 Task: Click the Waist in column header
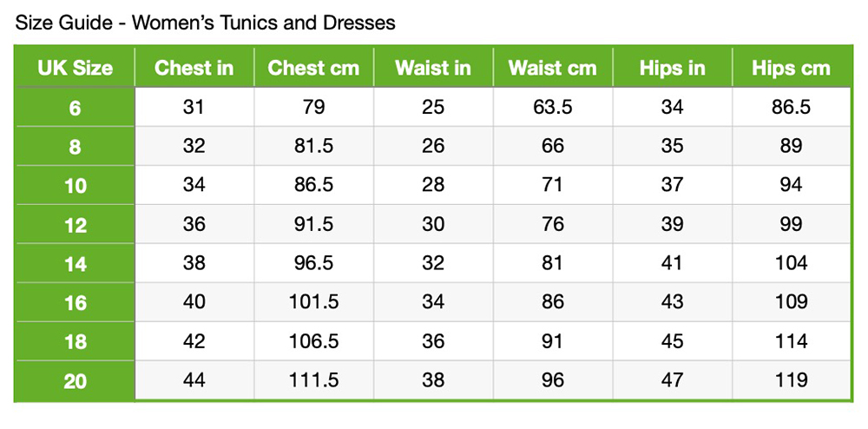pyautogui.click(x=432, y=68)
